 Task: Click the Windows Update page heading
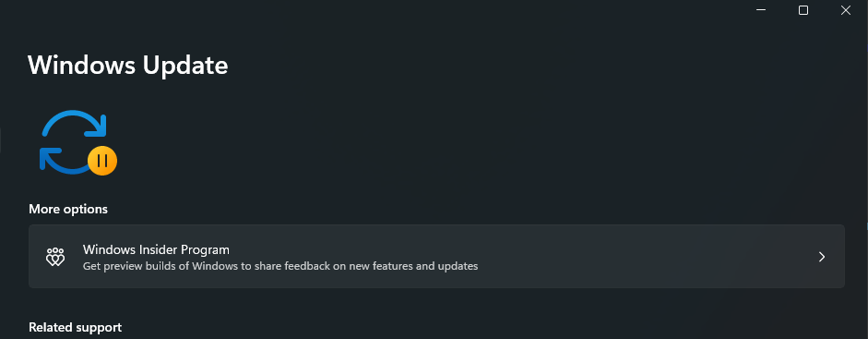point(128,66)
